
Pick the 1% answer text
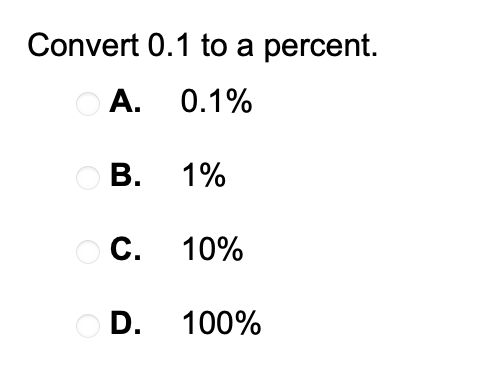coord(204,175)
